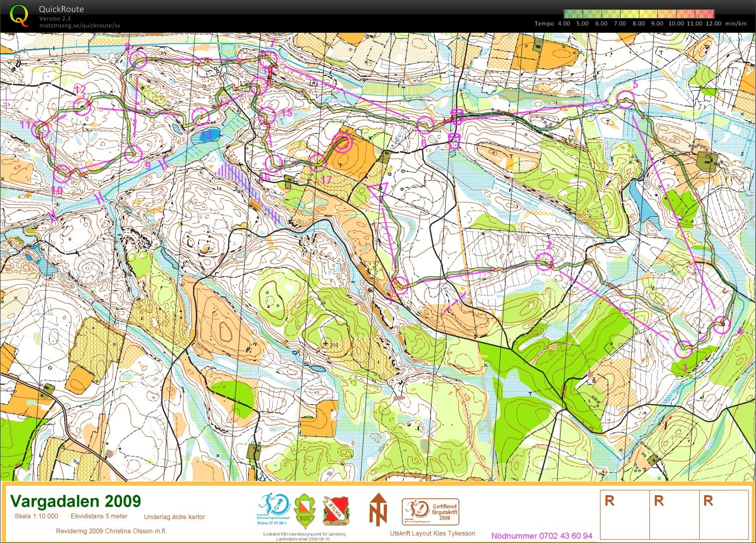Select control circle 1 on the map
This screenshot has height=543, width=756.
click(399, 285)
